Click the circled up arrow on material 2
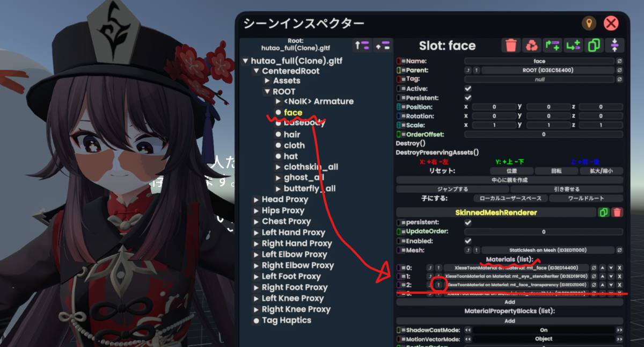Viewport: 644px width, 347px height. [439, 285]
